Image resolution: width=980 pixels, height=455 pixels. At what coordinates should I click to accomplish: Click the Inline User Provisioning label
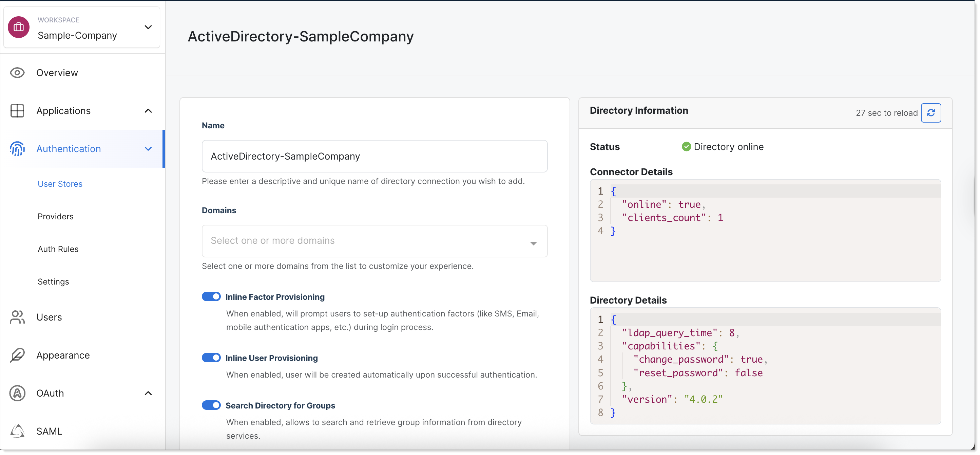271,358
